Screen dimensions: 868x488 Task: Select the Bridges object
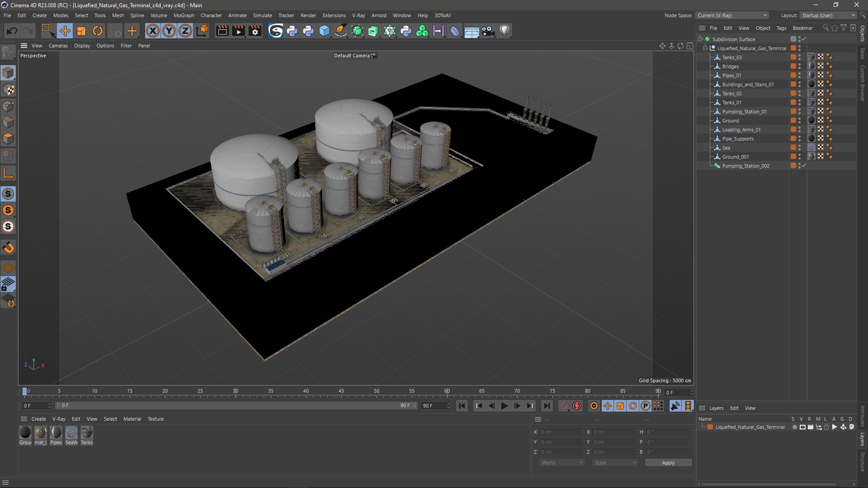pyautogui.click(x=730, y=66)
